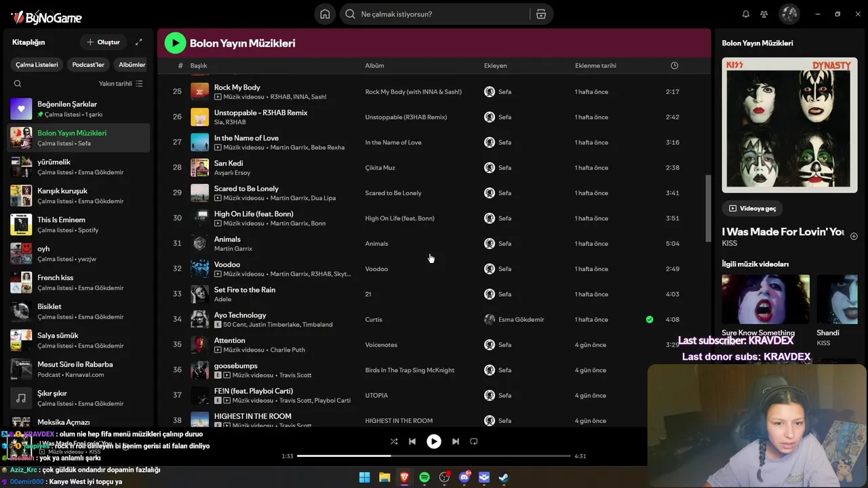Image resolution: width=868 pixels, height=488 pixels.
Task: Open Steam from taskbar
Action: click(x=504, y=477)
